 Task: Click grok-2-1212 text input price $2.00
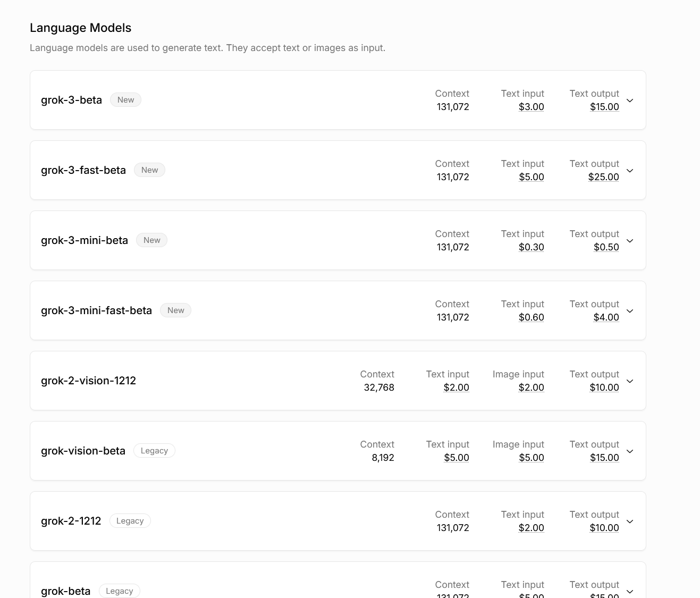(x=532, y=528)
